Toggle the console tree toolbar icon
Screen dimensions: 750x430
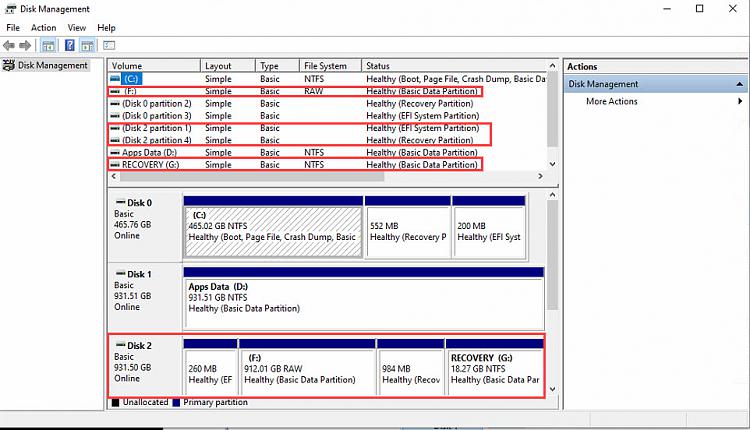48,45
